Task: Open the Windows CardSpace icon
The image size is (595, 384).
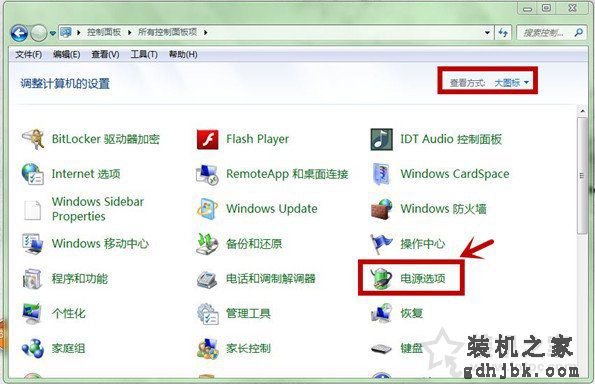Action: pyautogui.click(x=381, y=174)
